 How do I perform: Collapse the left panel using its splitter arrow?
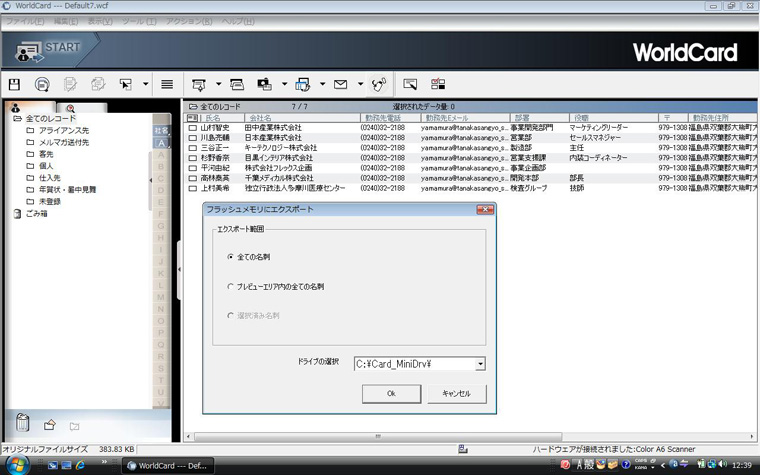pos(179,269)
